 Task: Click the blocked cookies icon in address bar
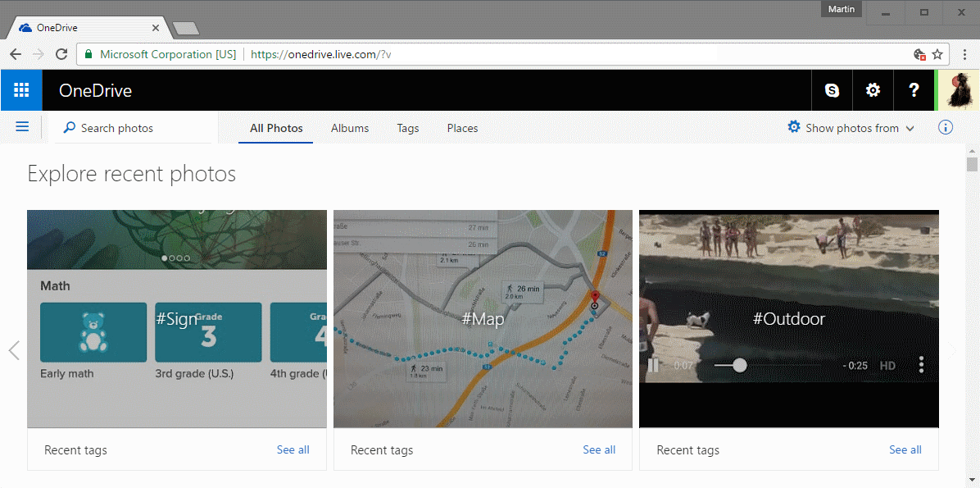[x=919, y=54]
